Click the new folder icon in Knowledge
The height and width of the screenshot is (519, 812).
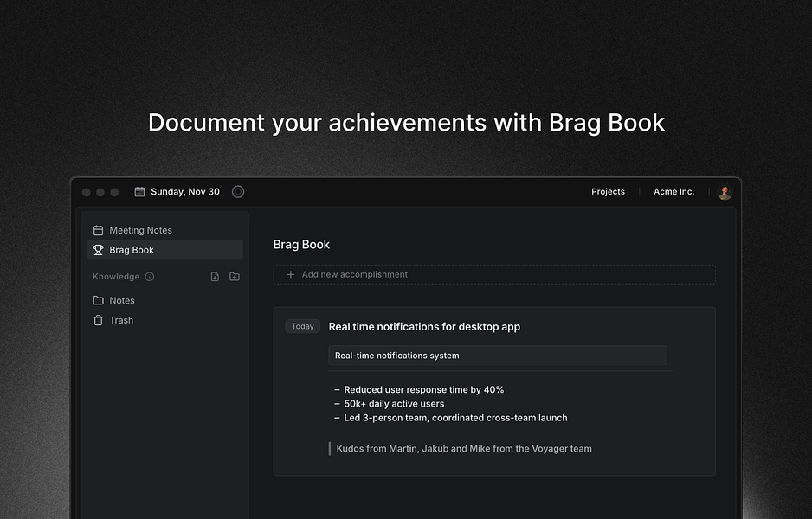tap(235, 277)
